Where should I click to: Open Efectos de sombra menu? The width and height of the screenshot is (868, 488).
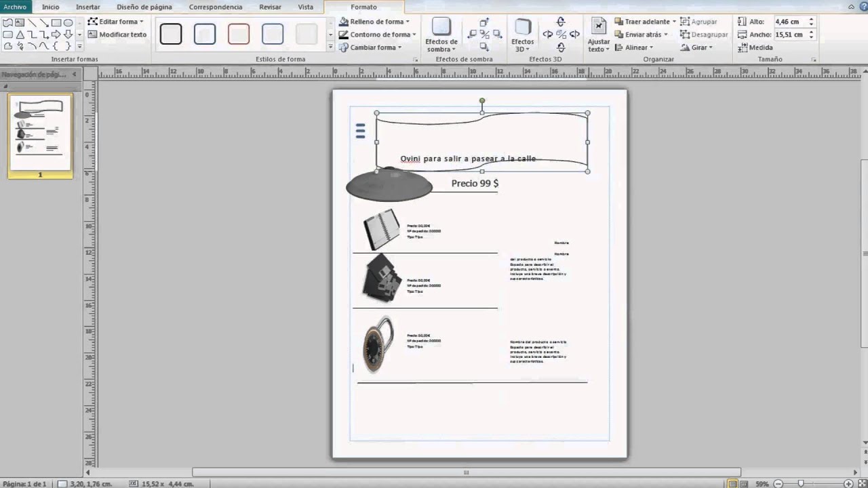[x=441, y=35]
